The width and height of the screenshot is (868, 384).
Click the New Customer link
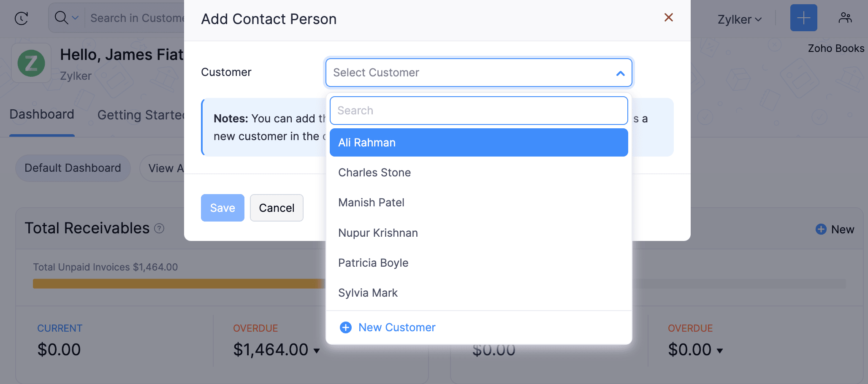tap(396, 327)
